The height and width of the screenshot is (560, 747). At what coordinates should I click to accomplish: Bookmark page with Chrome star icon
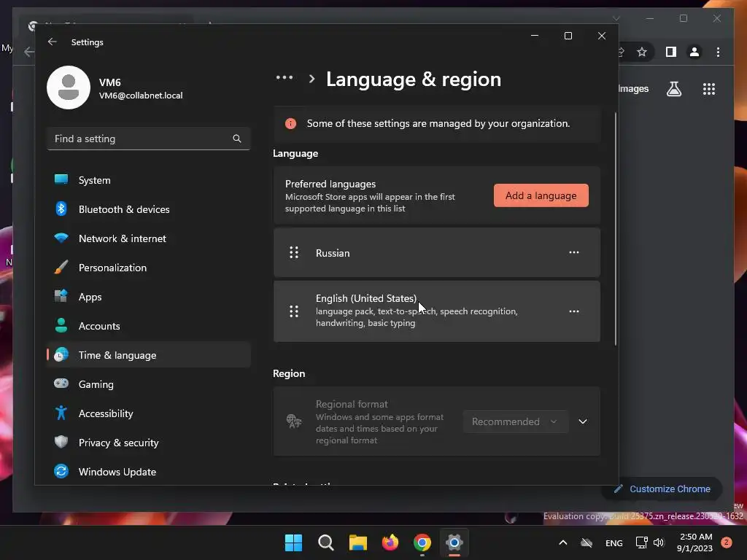coord(642,52)
